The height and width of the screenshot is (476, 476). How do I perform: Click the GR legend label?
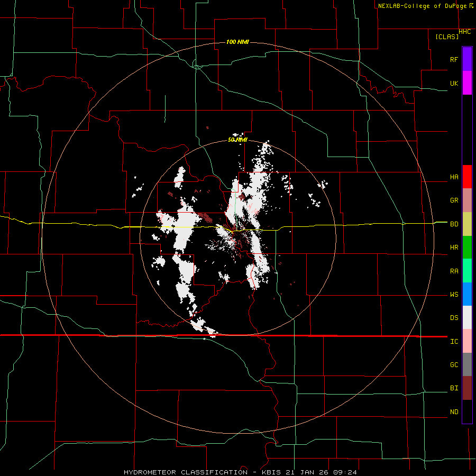(x=454, y=200)
